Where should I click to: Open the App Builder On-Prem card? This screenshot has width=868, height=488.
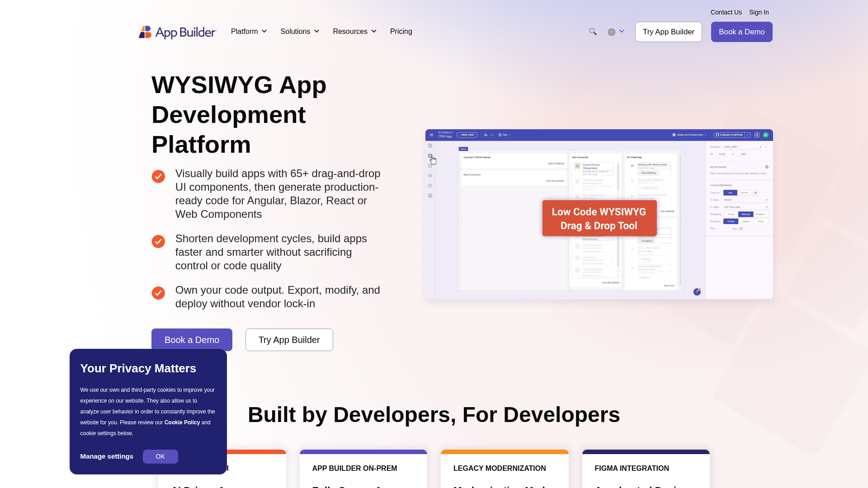(x=363, y=469)
